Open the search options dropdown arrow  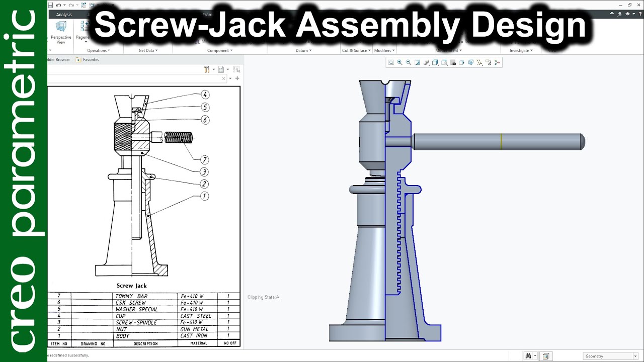230,78
